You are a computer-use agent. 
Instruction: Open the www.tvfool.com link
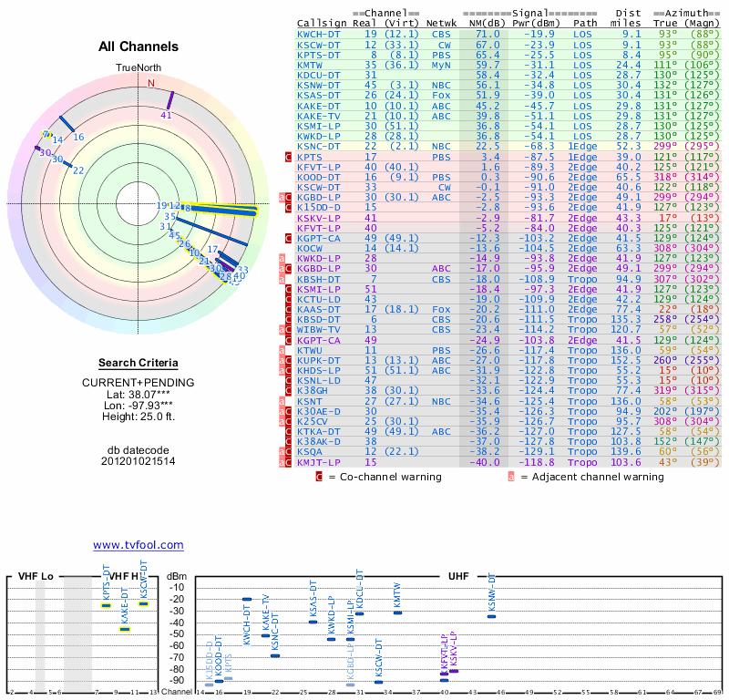click(139, 545)
